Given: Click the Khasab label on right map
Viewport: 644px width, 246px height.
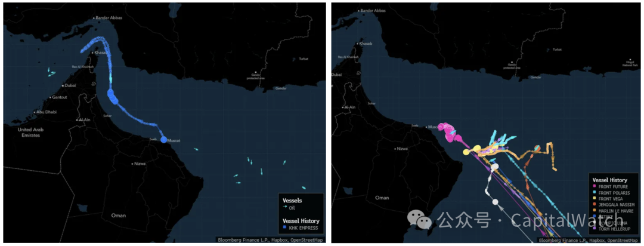Looking at the screenshot, I should (365, 44).
